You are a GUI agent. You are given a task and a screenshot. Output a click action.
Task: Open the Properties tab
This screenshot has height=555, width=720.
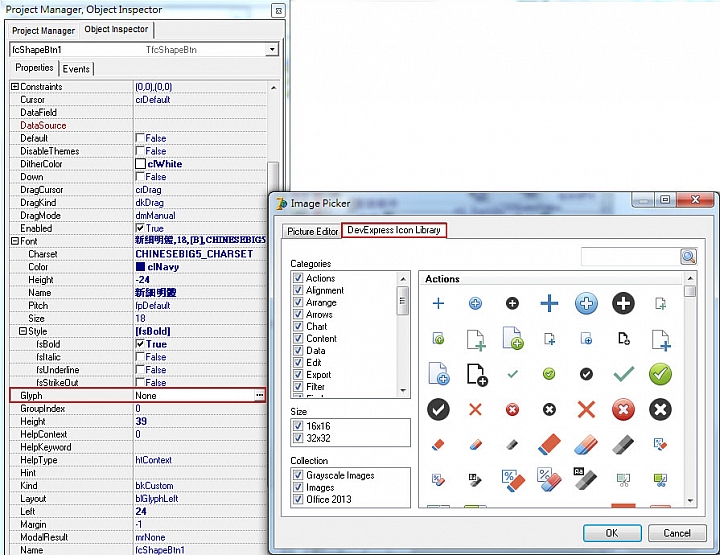pyautogui.click(x=34, y=67)
